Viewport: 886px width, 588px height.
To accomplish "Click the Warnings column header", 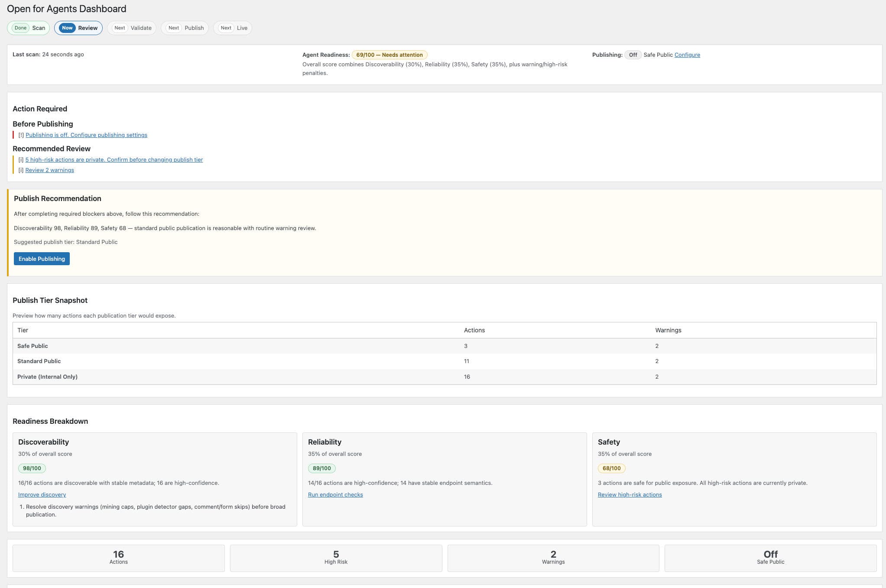I will click(x=668, y=330).
